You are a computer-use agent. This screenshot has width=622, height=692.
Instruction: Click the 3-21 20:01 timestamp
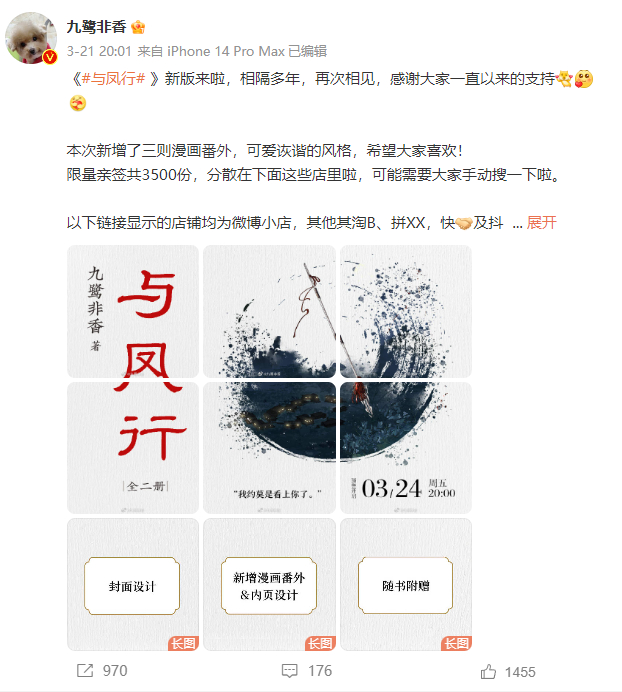[99, 51]
